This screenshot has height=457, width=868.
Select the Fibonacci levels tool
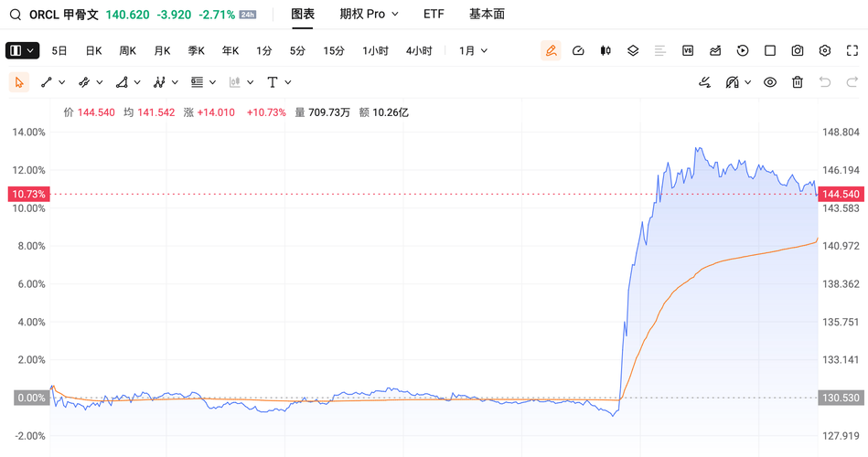click(197, 82)
